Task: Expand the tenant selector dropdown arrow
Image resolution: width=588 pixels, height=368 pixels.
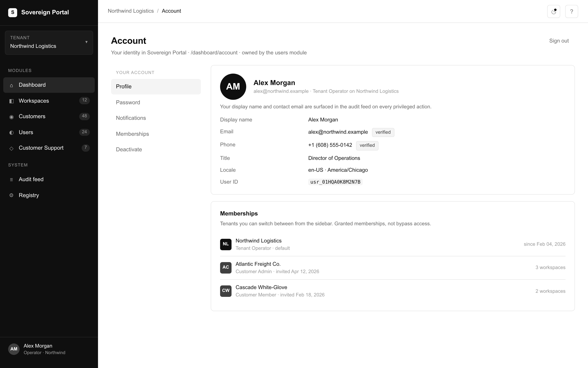Action: click(x=86, y=42)
